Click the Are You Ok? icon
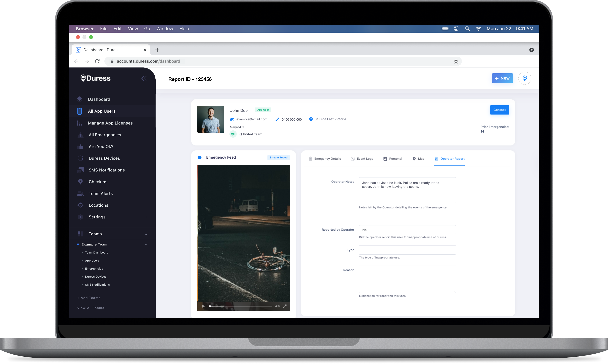 80,147
